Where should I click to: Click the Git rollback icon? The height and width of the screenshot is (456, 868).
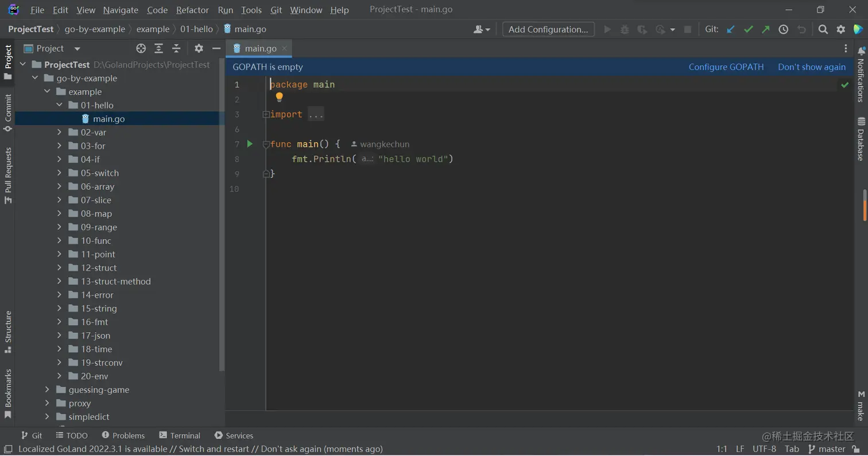click(x=801, y=29)
